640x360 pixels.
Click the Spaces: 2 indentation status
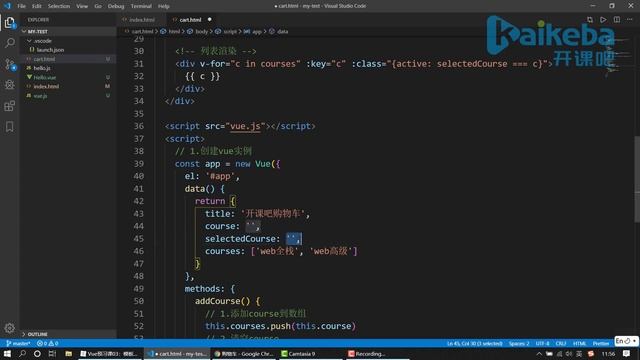519,344
